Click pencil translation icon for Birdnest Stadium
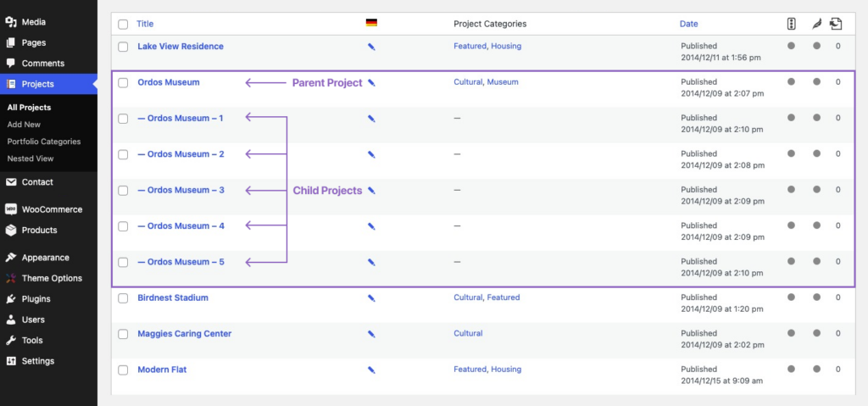The image size is (868, 406). pos(371,298)
